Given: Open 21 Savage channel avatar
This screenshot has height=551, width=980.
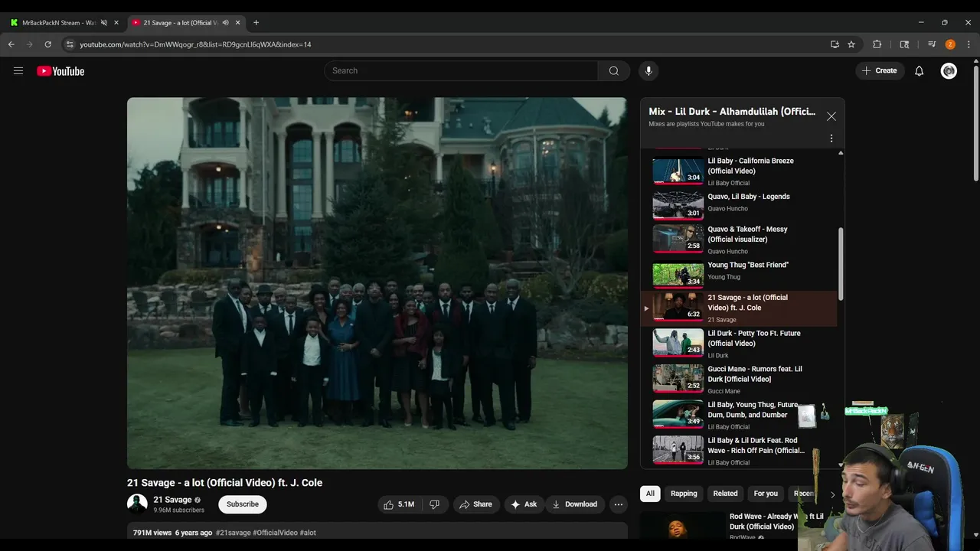Looking at the screenshot, I should point(137,504).
